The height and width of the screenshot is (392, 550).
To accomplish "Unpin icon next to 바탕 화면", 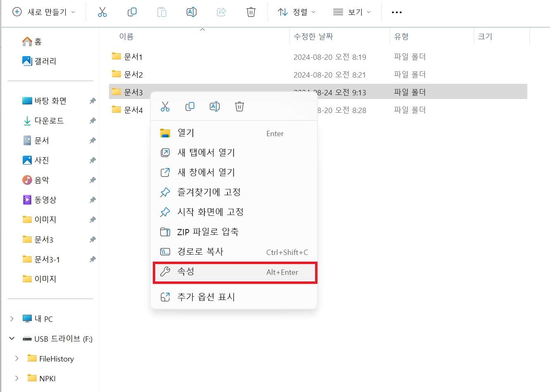I will coord(92,101).
